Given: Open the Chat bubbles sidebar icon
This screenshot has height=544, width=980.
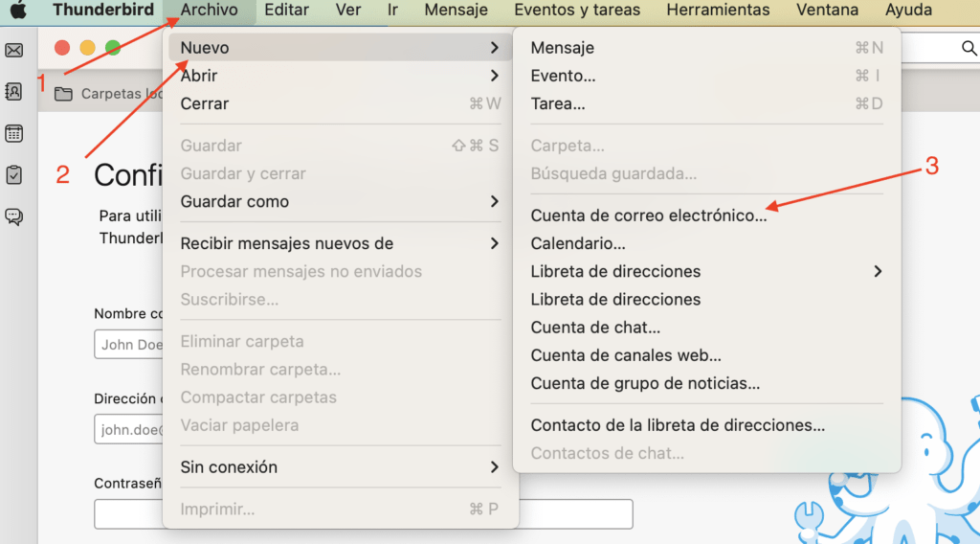Looking at the screenshot, I should tap(13, 217).
